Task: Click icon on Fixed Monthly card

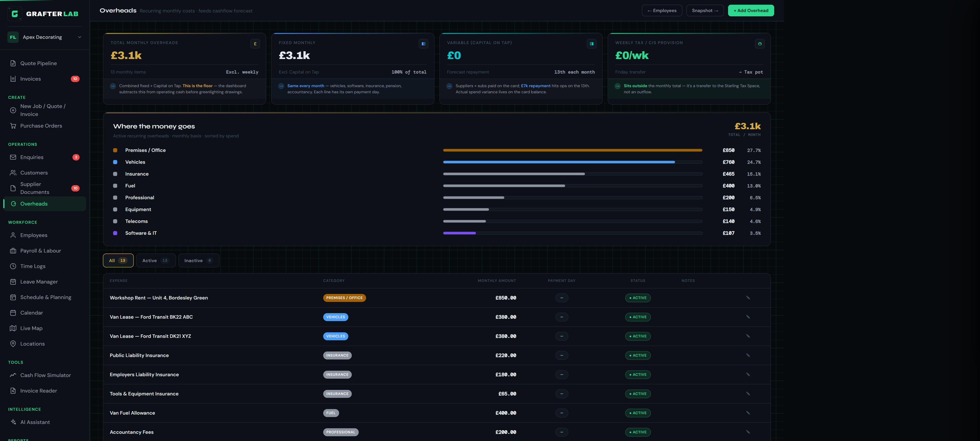Action: (x=423, y=44)
